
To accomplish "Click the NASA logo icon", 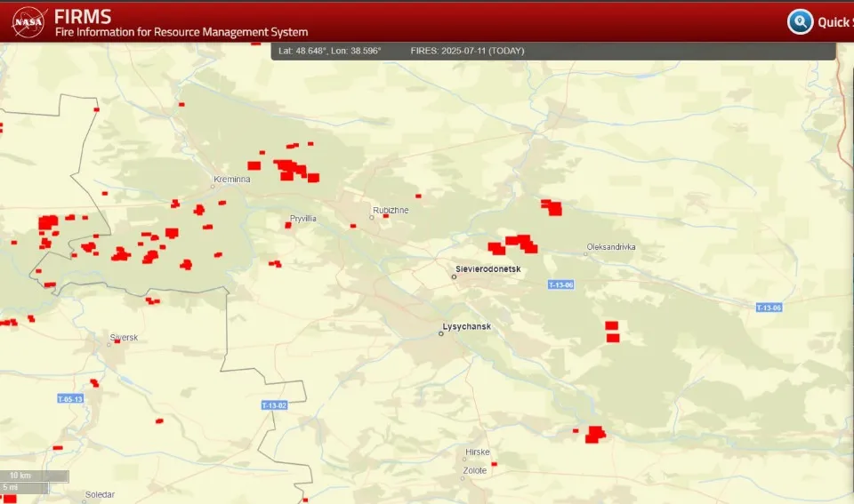I will (28, 21).
